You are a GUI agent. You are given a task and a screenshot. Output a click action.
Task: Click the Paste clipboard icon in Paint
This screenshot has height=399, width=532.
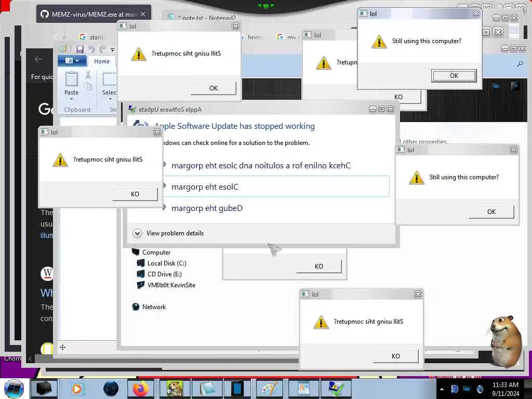(x=71, y=79)
